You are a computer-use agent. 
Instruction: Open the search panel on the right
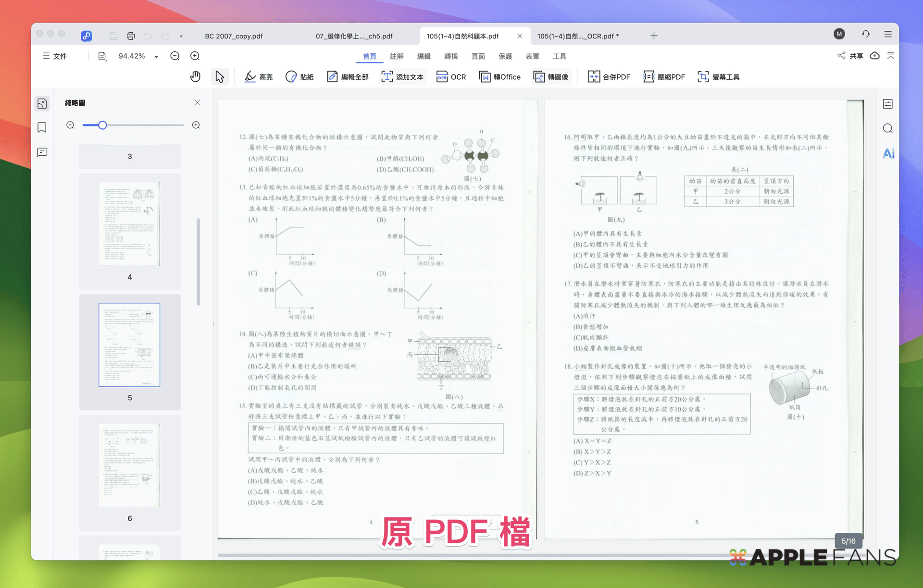click(x=887, y=128)
